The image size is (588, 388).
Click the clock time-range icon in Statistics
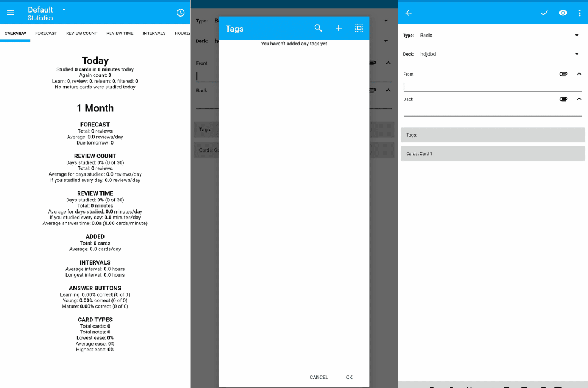click(x=180, y=13)
